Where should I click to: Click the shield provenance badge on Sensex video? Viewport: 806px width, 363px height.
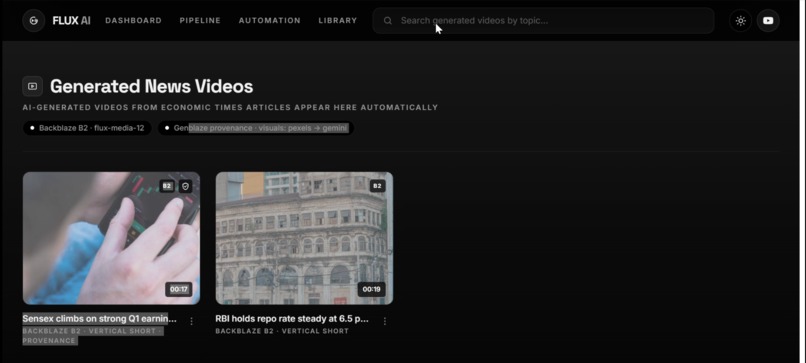[x=186, y=186]
